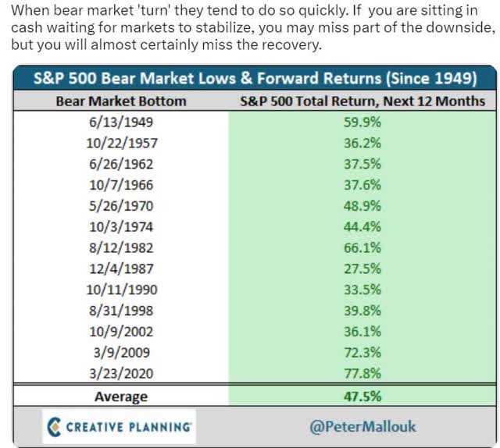The height and width of the screenshot is (448, 500).
Task: Click the 59.9% return value
Action: (362, 123)
